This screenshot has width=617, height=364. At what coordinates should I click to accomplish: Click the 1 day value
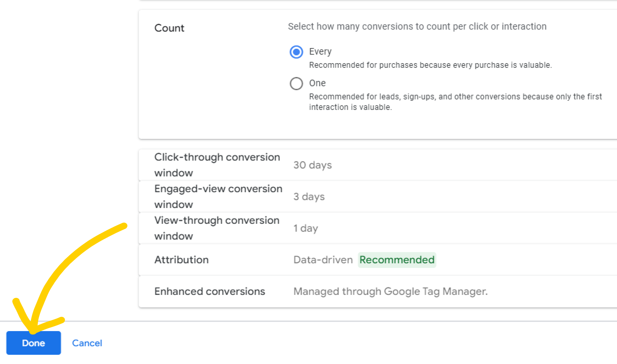(306, 228)
